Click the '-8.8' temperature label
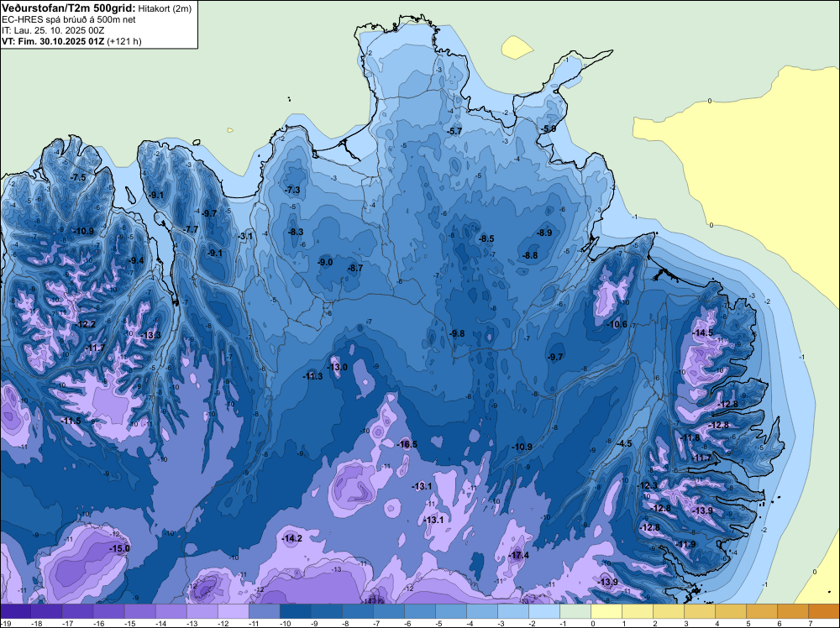Image resolution: width=840 pixels, height=628 pixels. pyautogui.click(x=530, y=255)
